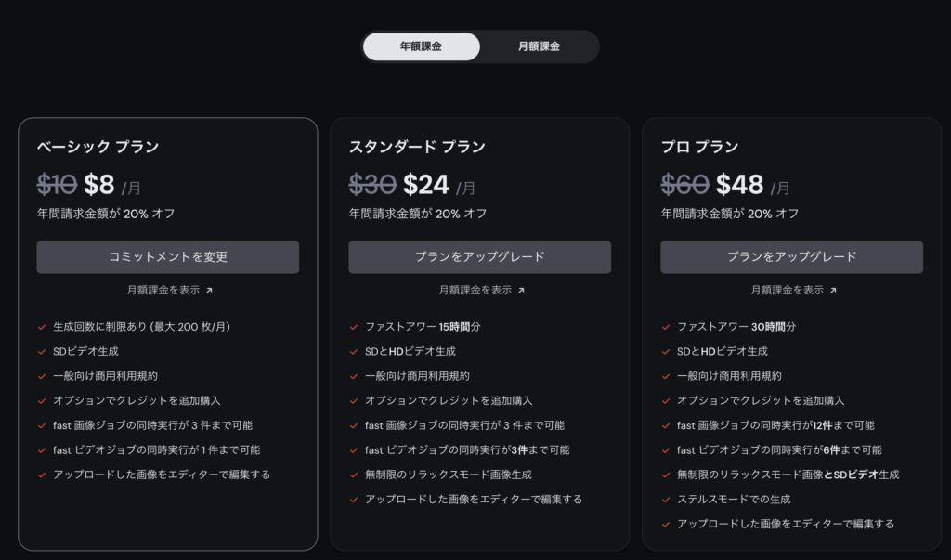951x560 pixels.
Task: Click arrow icon beside プロ 月額課金を表示
Action: (833, 291)
